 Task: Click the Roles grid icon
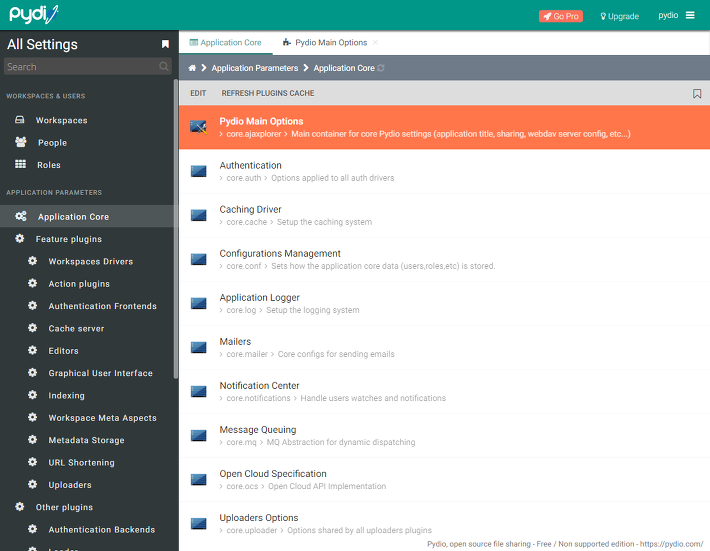click(x=20, y=164)
